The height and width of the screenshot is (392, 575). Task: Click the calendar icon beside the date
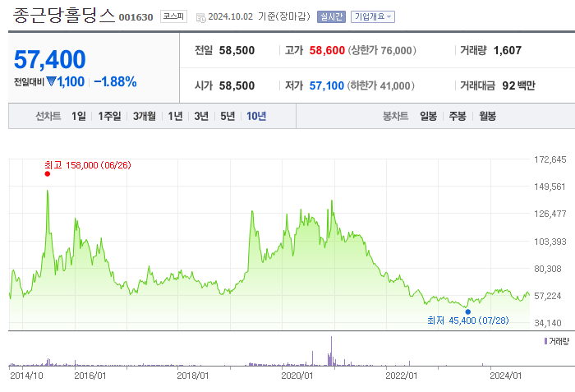[x=201, y=17]
